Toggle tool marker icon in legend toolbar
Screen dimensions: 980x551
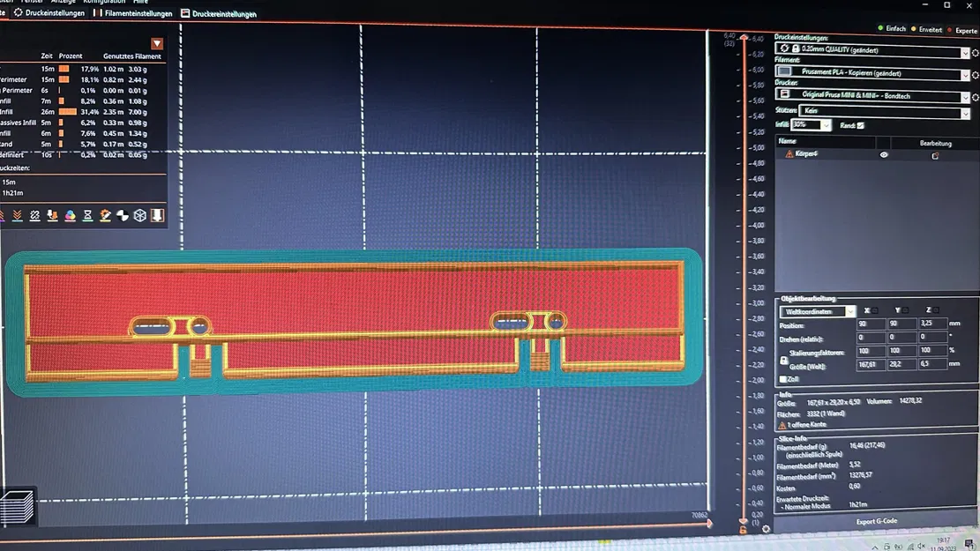[158, 215]
